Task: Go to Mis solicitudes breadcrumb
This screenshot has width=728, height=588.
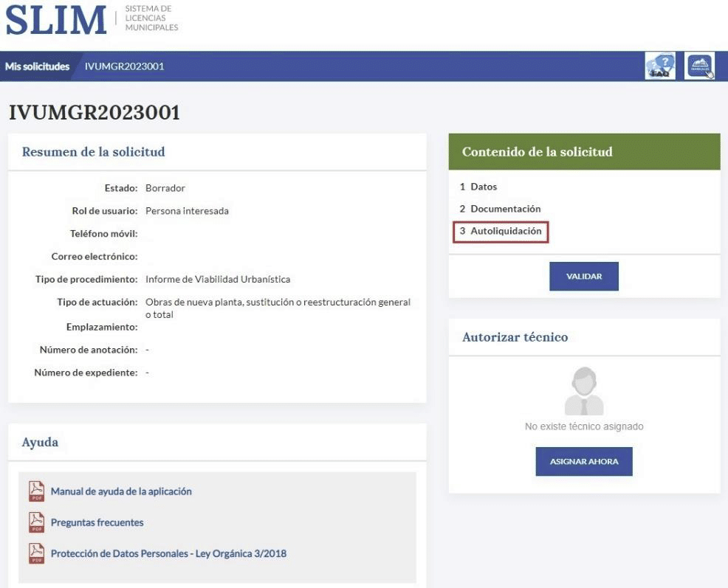Action: point(37,66)
